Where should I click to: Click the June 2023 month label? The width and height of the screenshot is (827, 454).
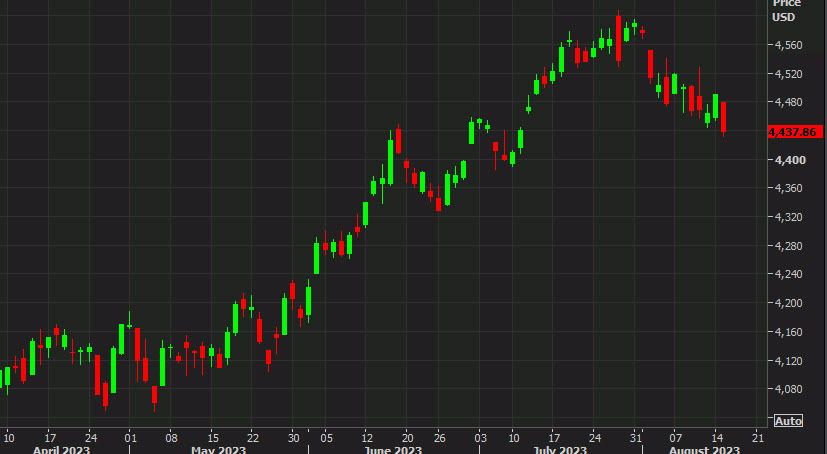click(x=393, y=450)
